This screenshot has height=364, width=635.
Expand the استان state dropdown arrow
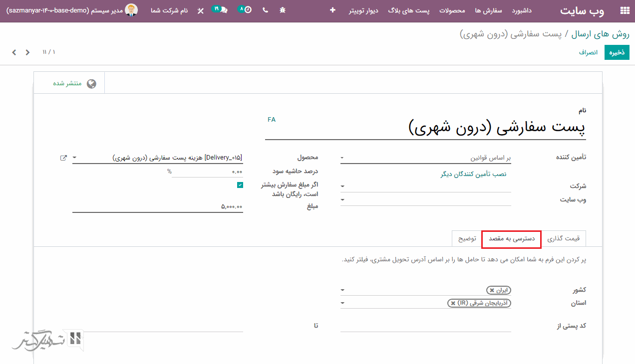[342, 303]
